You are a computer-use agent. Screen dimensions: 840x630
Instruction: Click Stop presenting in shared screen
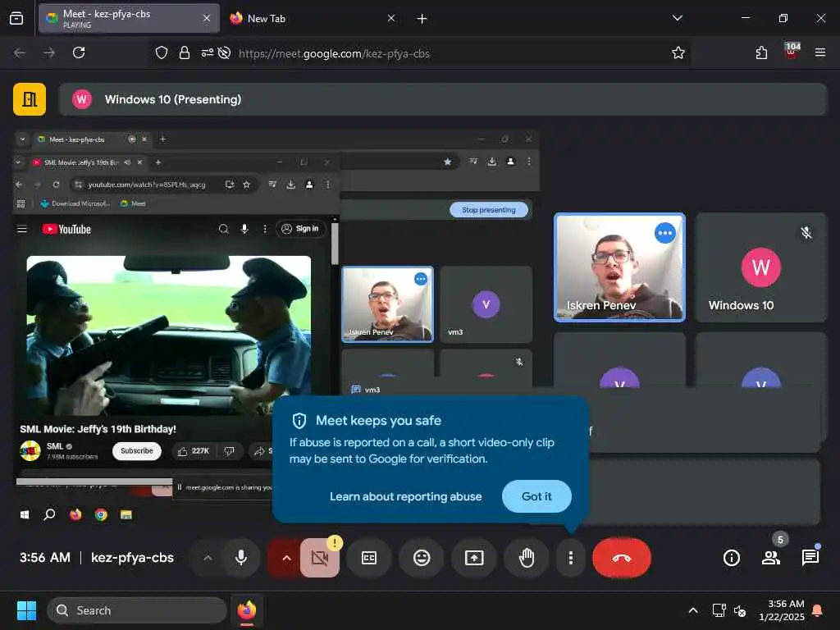pyautogui.click(x=489, y=210)
